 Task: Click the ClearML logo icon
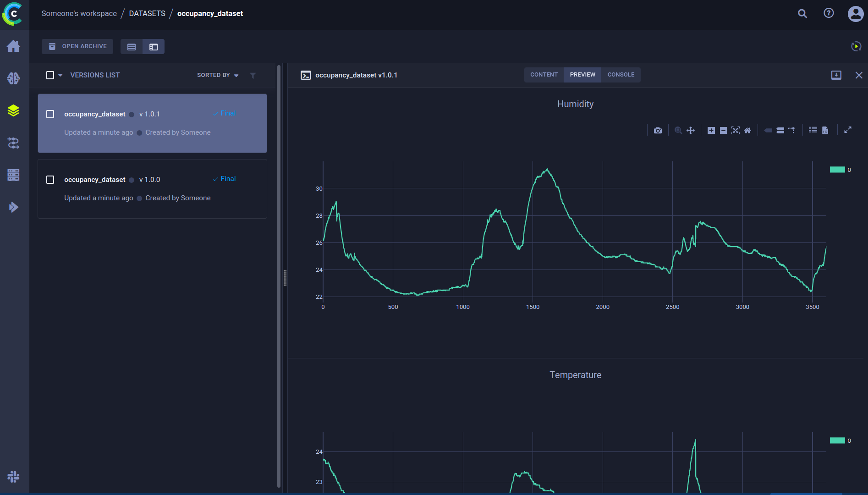tap(12, 14)
